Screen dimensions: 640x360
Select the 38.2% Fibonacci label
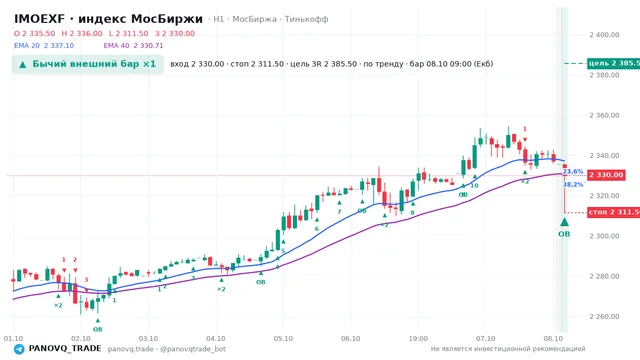tap(573, 184)
